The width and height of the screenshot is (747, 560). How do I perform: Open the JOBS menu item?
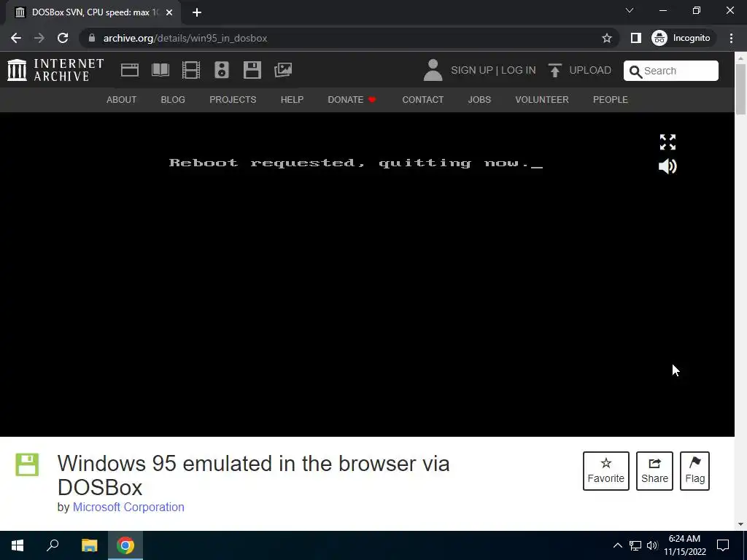coord(479,99)
